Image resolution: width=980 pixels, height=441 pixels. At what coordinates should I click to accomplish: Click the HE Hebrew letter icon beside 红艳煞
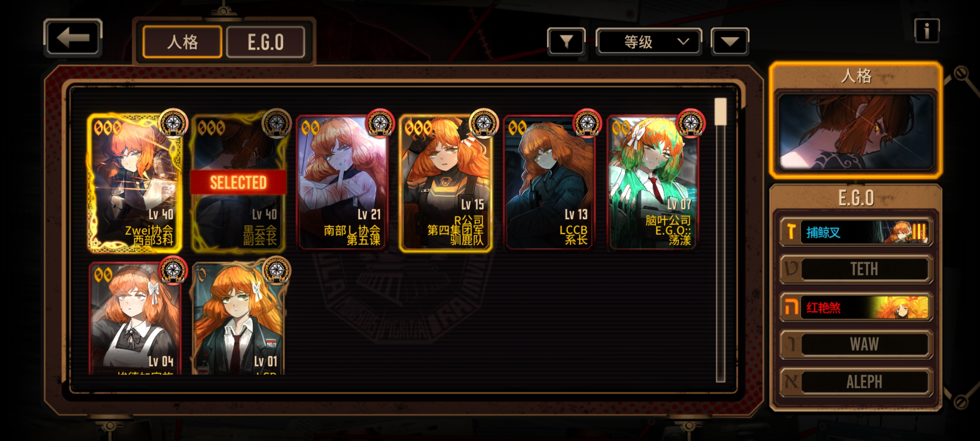pyautogui.click(x=791, y=307)
